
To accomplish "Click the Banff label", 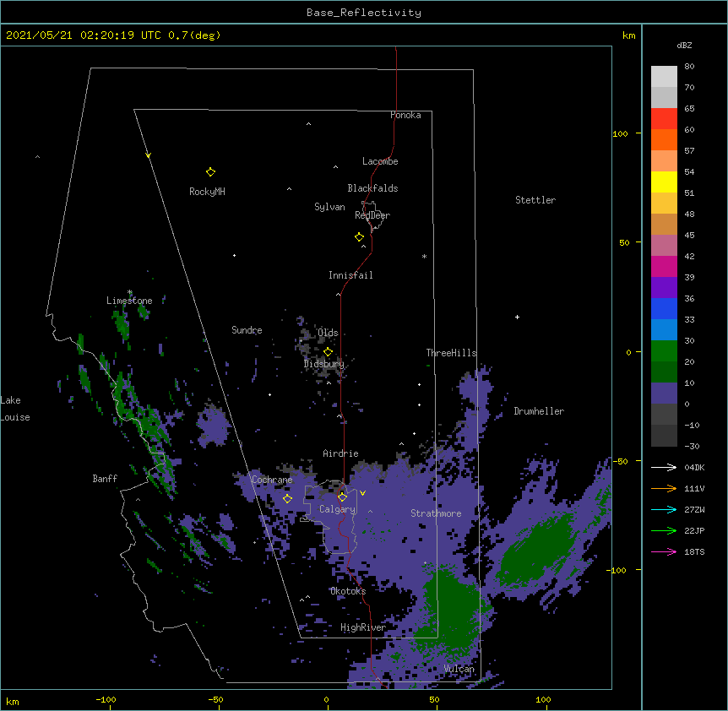I will [105, 479].
